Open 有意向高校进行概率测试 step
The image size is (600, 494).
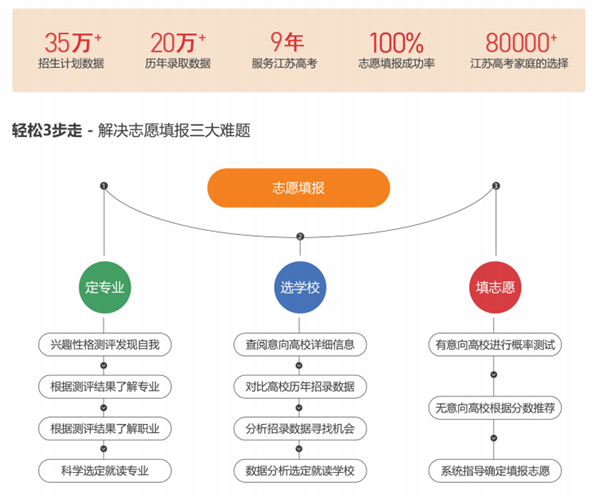(x=494, y=344)
